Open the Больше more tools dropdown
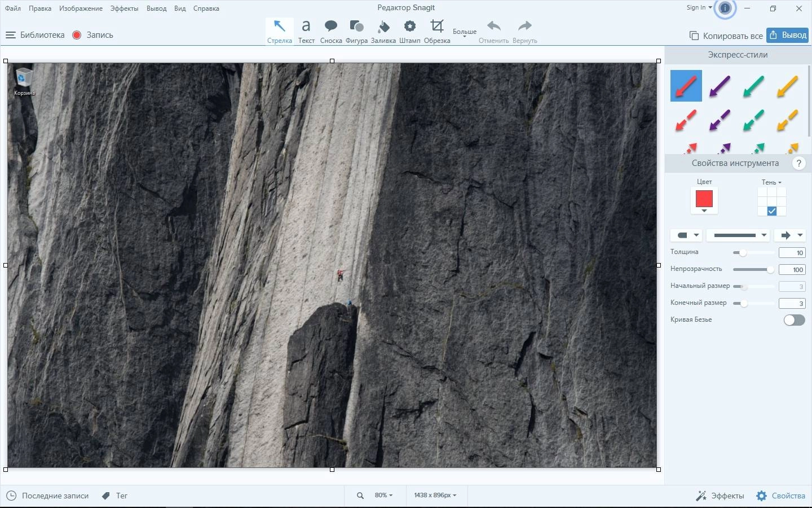Image resolution: width=812 pixels, height=508 pixels. click(x=465, y=33)
